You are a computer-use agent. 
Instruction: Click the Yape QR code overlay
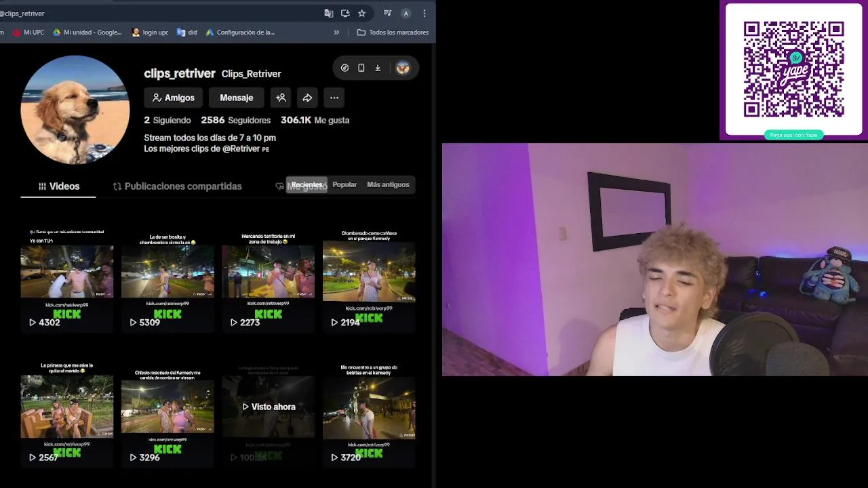(793, 69)
